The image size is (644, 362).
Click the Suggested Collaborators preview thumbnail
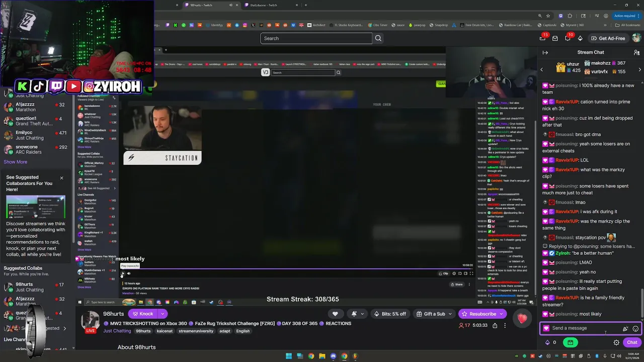(x=36, y=207)
